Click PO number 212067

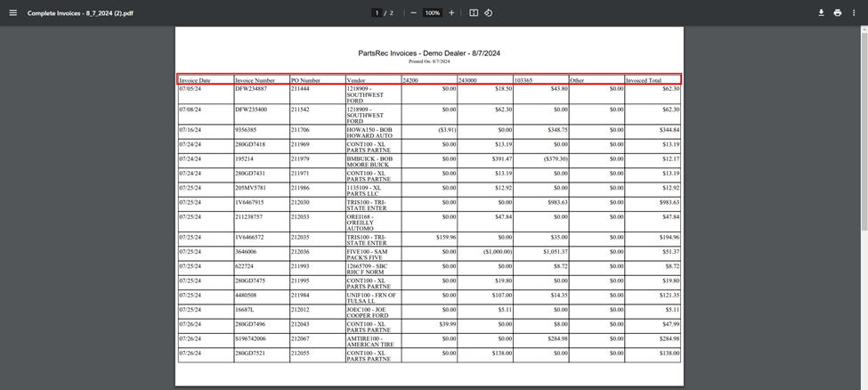coord(300,338)
